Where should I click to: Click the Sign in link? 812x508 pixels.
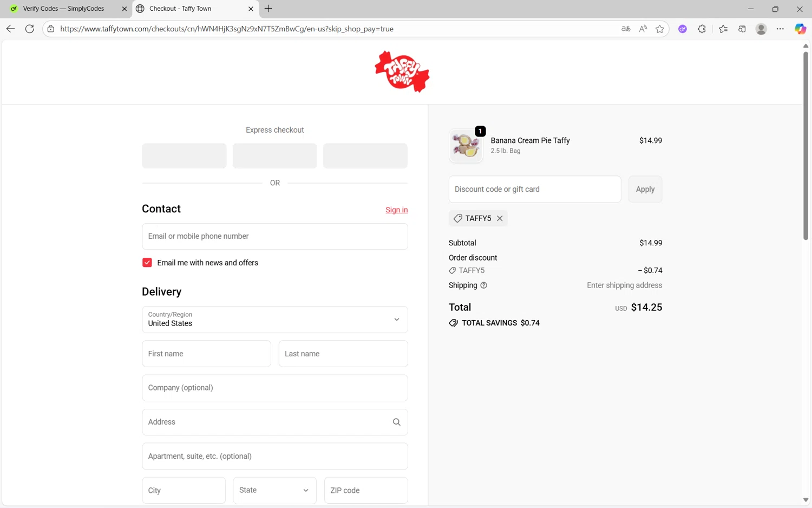397,210
